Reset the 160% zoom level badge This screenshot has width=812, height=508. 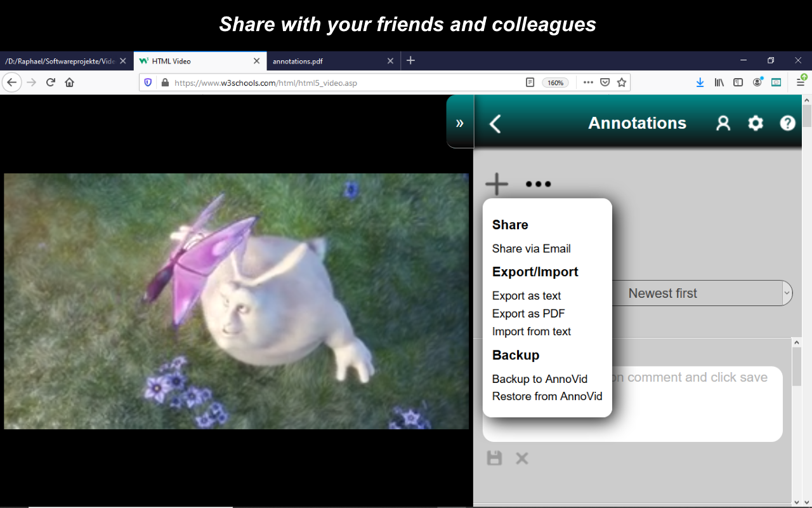point(555,83)
